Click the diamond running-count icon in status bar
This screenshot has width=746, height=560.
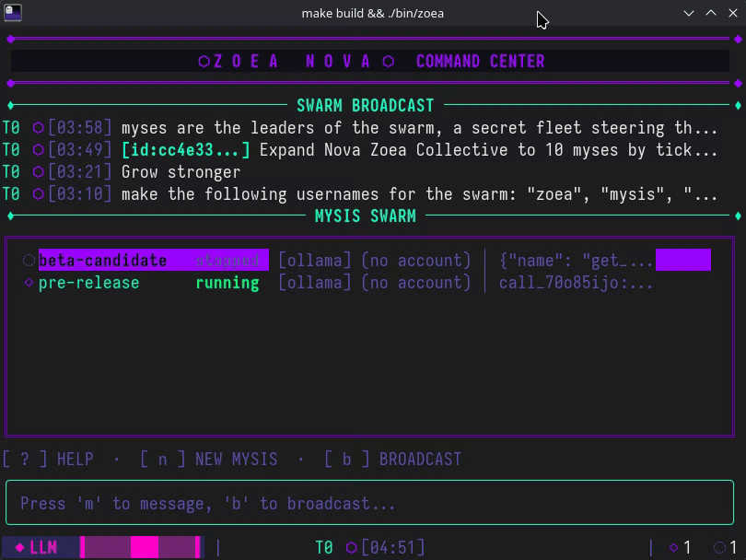[x=673, y=548]
